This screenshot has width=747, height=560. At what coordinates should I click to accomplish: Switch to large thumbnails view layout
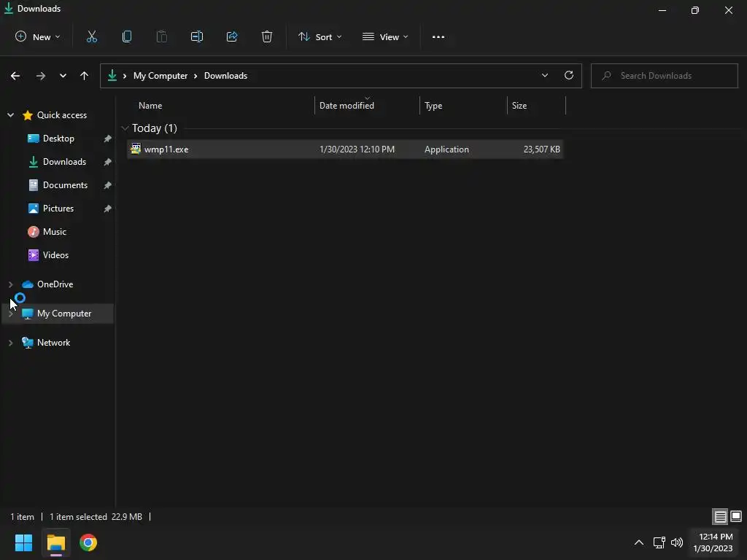pos(736,516)
